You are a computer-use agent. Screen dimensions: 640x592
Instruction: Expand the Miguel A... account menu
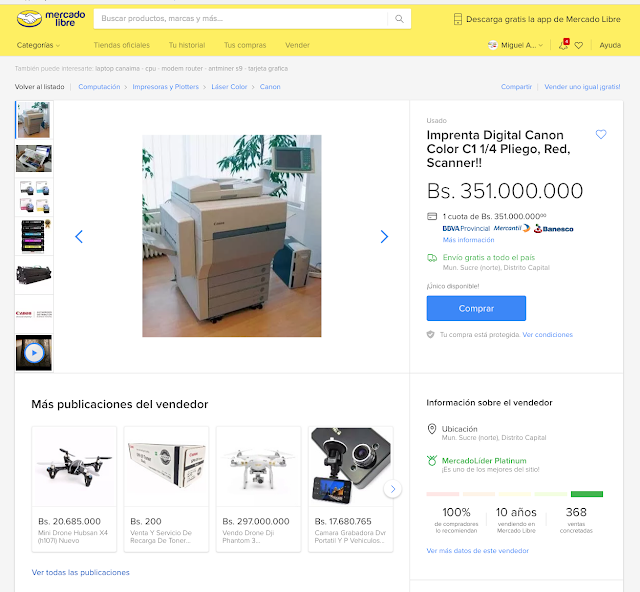[x=516, y=45]
